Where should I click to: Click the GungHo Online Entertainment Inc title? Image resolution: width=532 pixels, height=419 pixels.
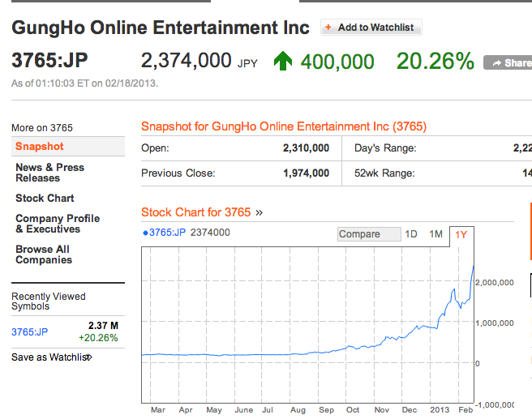tap(161, 28)
